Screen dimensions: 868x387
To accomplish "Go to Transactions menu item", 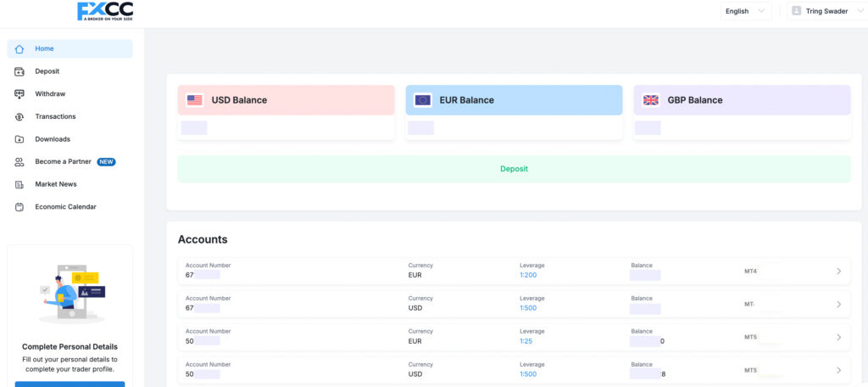I will (x=55, y=116).
